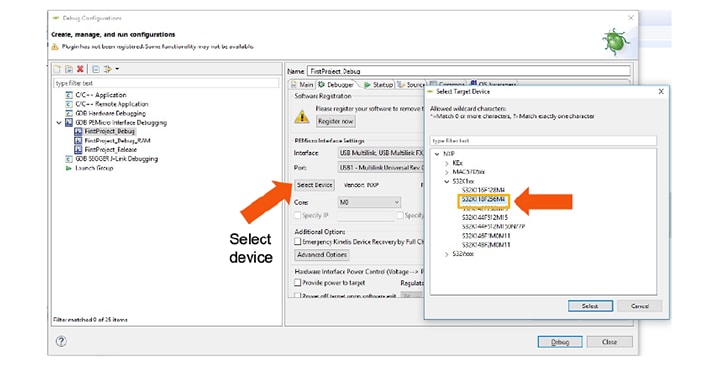Close the Select Target Device dialog
Screen dimensions: 720x365
click(x=661, y=91)
